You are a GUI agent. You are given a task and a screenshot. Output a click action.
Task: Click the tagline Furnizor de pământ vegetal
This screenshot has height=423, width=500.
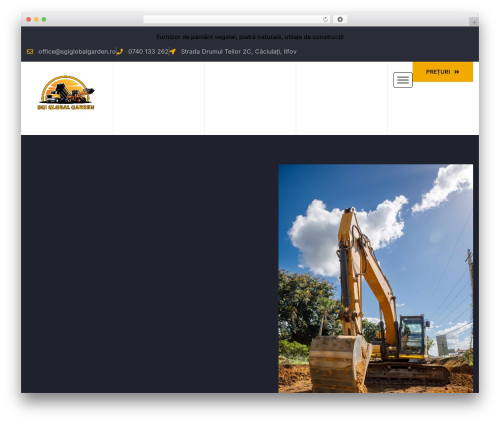click(250, 37)
